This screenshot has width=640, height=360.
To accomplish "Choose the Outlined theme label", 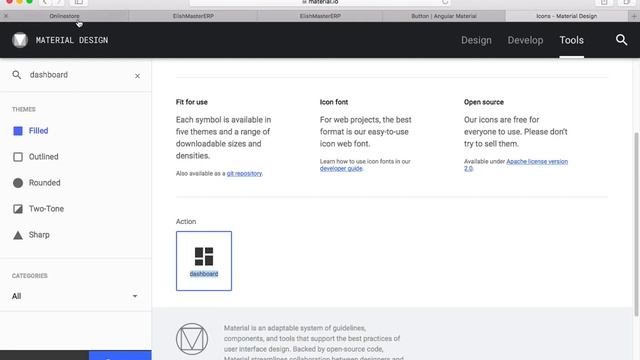I will click(x=44, y=157).
